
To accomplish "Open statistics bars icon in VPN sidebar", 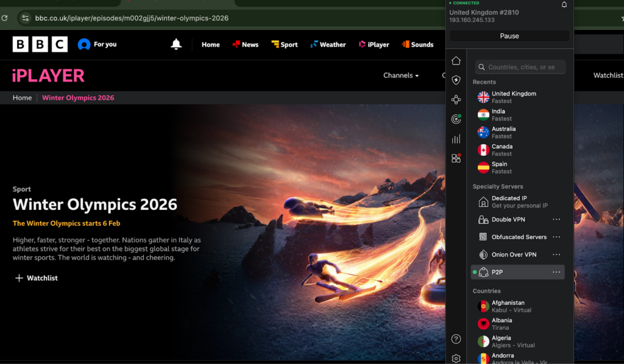I will (x=456, y=139).
